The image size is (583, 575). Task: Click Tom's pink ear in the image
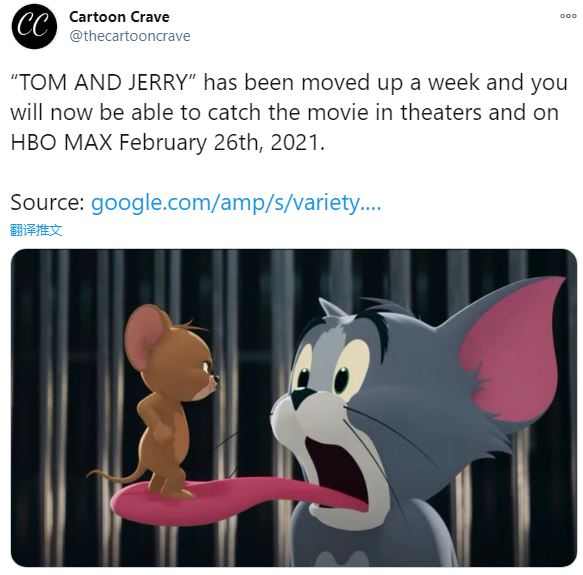click(513, 351)
